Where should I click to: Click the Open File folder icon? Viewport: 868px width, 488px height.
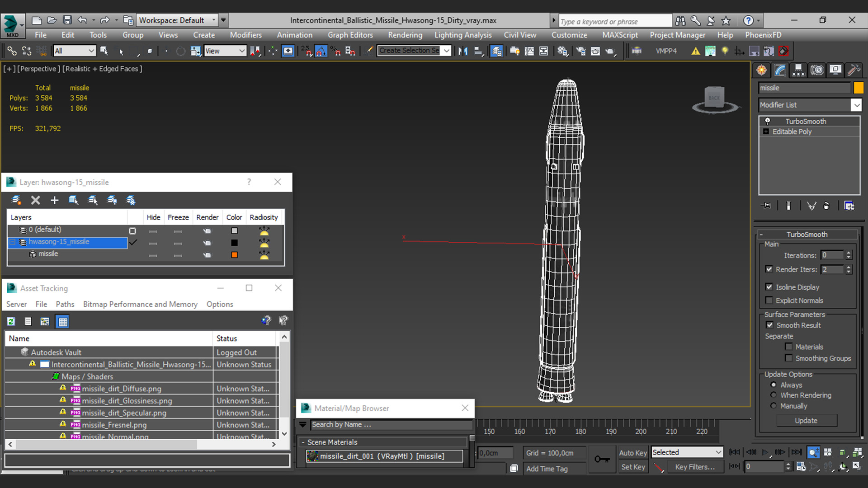(x=52, y=20)
